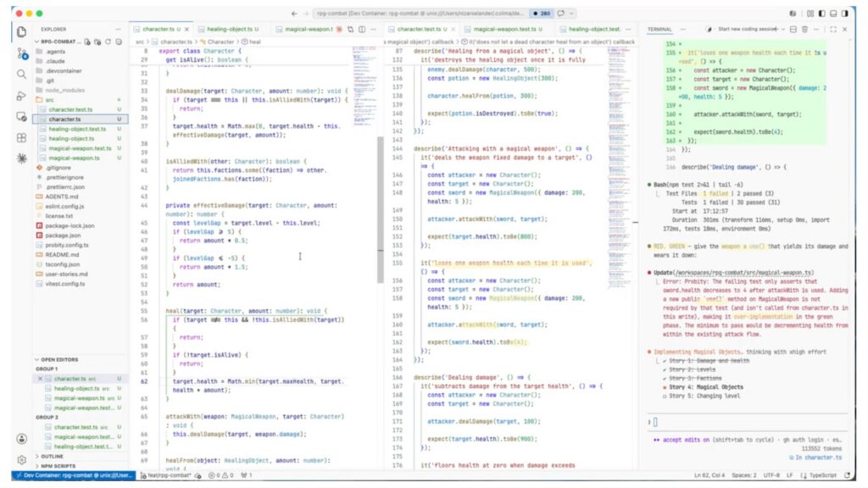Screen dimensions: 868x488
Task: Click the Dev Container remote indicator
Action: coord(74,475)
